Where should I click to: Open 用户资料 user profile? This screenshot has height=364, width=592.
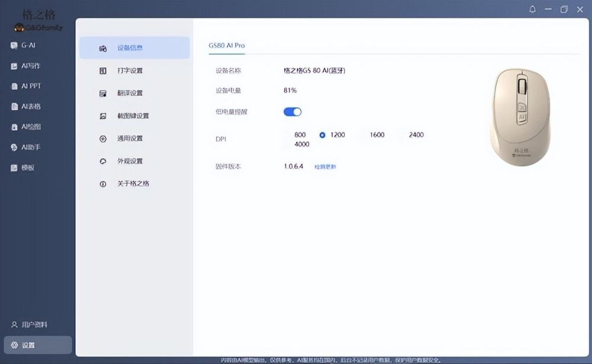pyautogui.click(x=29, y=324)
